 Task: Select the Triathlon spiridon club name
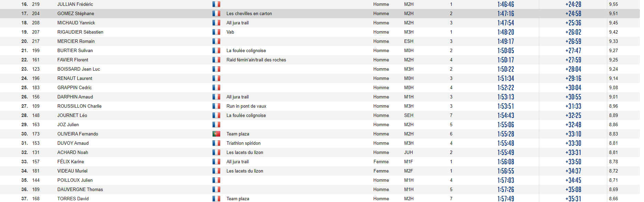(x=243, y=143)
